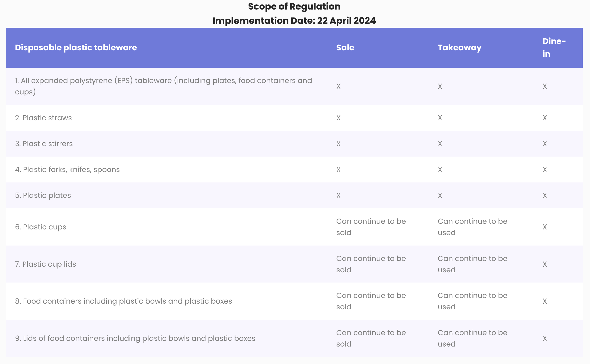Click the Plastic stirrers row label
Screen dimensions: 590x364
(44, 144)
